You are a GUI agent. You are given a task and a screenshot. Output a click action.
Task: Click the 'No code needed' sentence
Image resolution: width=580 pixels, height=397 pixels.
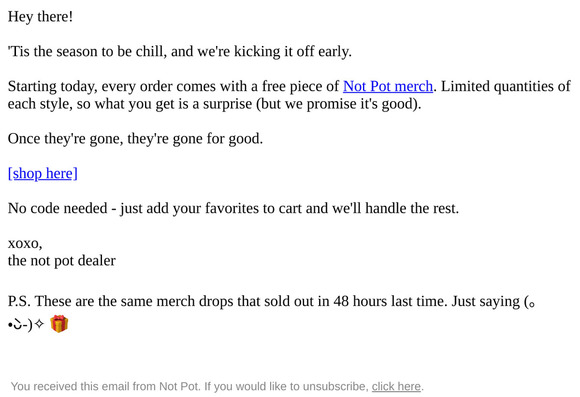pos(233,208)
